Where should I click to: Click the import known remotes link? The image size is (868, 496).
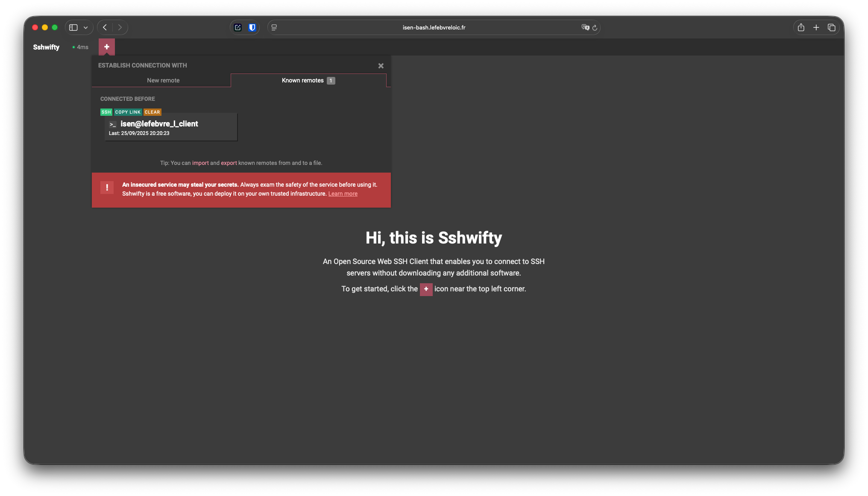(x=200, y=163)
